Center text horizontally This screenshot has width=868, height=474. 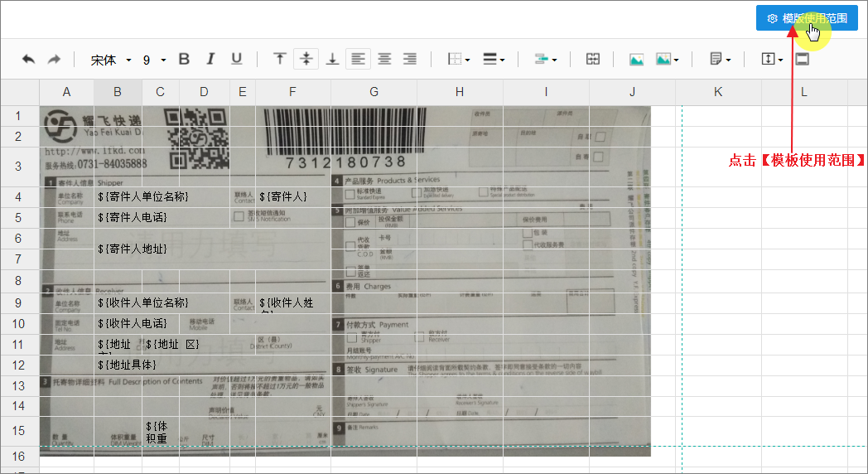coord(384,59)
